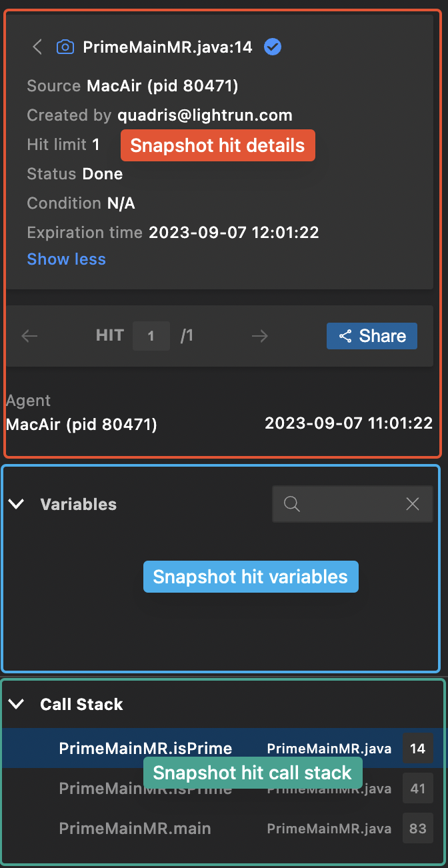Collapse the Variables section
Viewport: 448px width, 868px height.
[17, 504]
